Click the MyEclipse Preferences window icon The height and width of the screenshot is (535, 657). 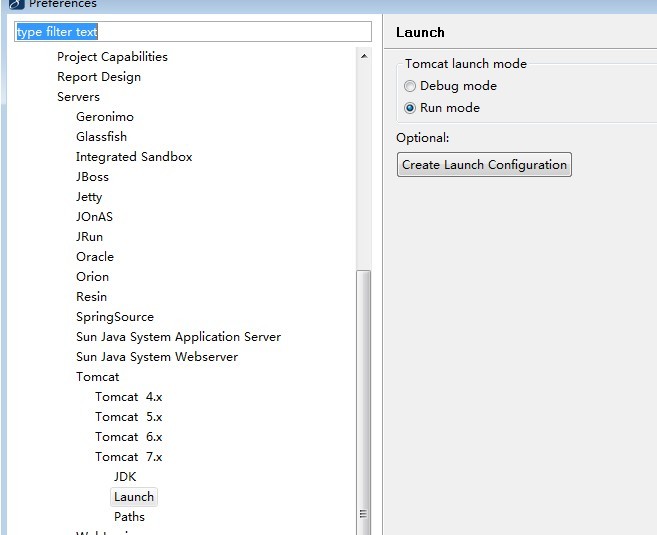point(16,4)
